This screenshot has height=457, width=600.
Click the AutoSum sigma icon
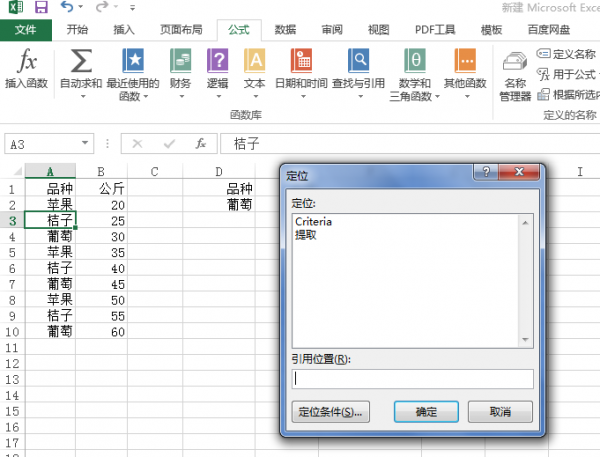81,60
